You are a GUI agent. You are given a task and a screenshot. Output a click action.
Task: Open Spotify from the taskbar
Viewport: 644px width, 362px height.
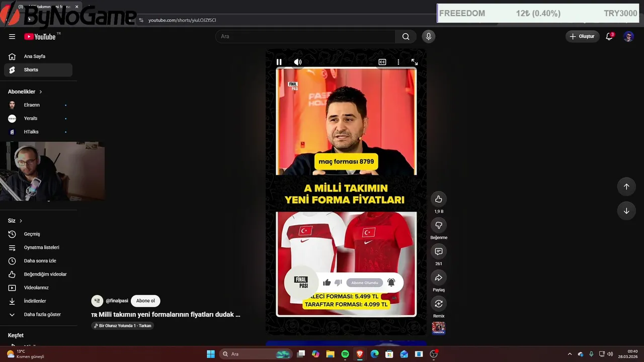(345, 354)
